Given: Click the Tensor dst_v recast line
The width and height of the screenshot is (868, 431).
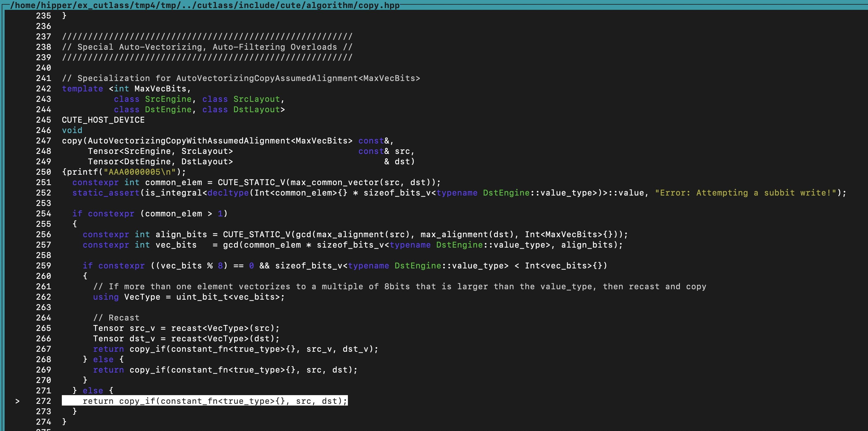Looking at the screenshot, I should pos(186,339).
